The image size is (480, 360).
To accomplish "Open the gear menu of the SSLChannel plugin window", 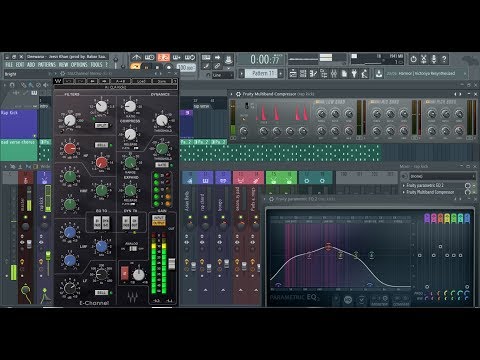I will tap(62, 73).
